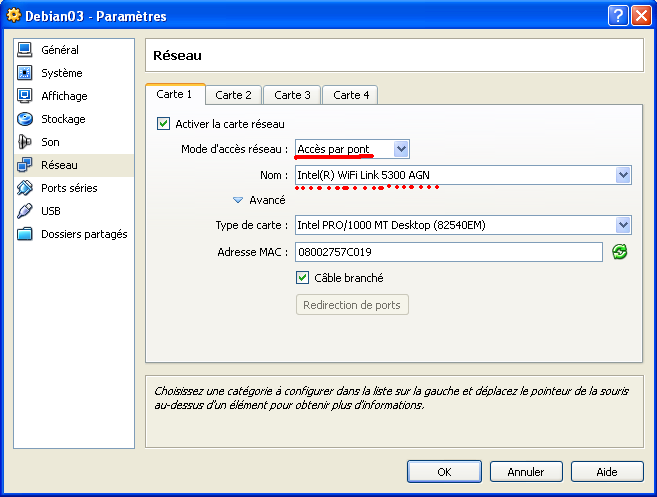Select USB category label
Screen dimensions: 657x497
(x=51, y=211)
